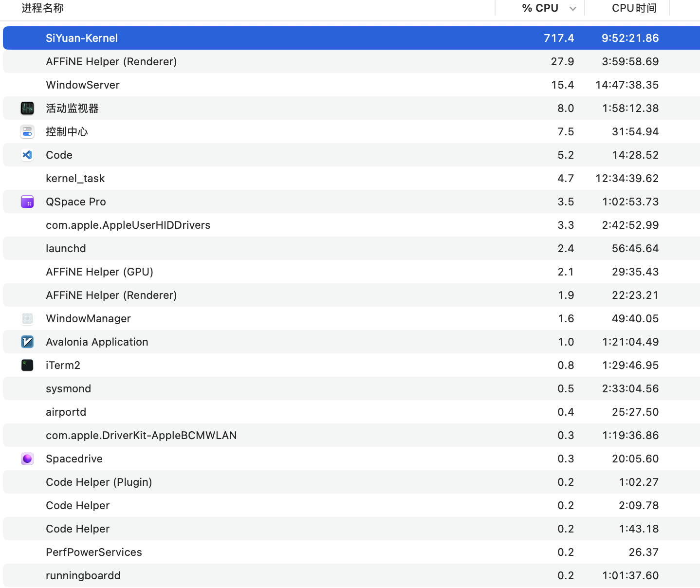Select the Code Helper (Plugin) process name
The width and height of the screenshot is (700, 588).
tap(99, 482)
